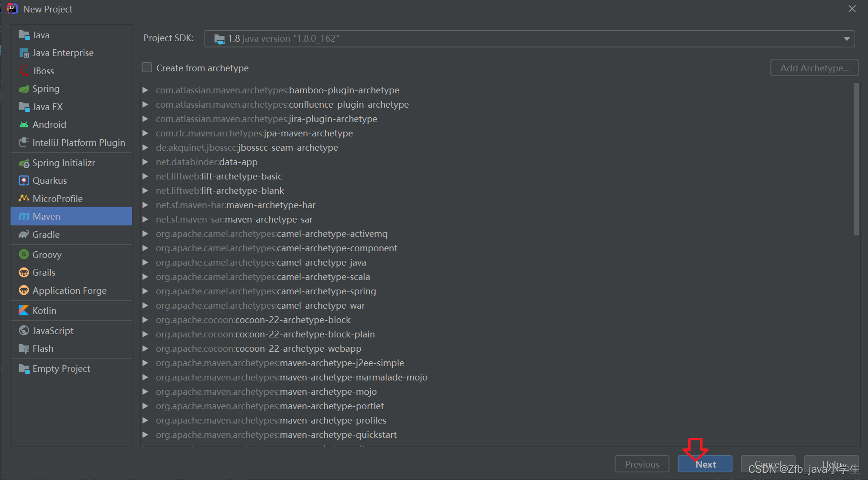Click the Spring leaf icon
The width and height of the screenshot is (868, 480).
point(24,89)
